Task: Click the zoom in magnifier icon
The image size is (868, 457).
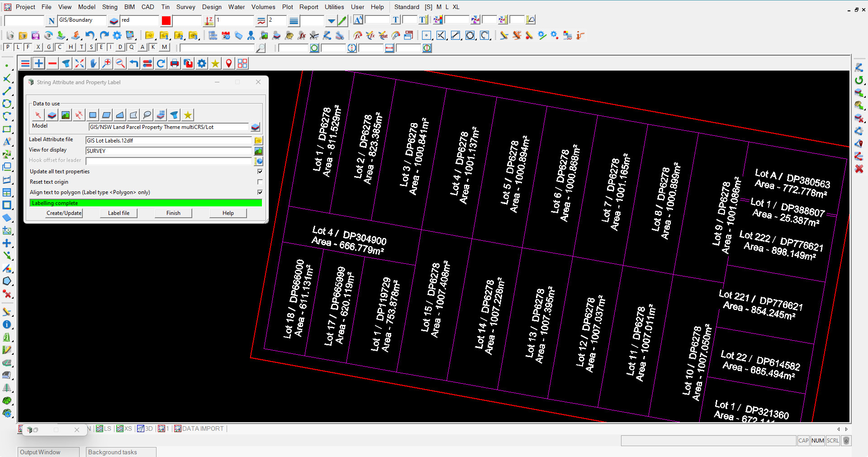Action: [107, 64]
